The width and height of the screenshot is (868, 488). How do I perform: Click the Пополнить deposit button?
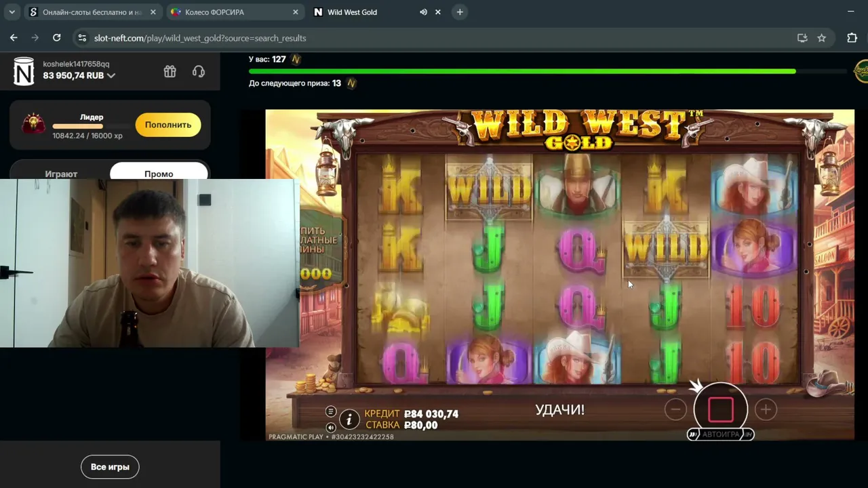pos(168,125)
